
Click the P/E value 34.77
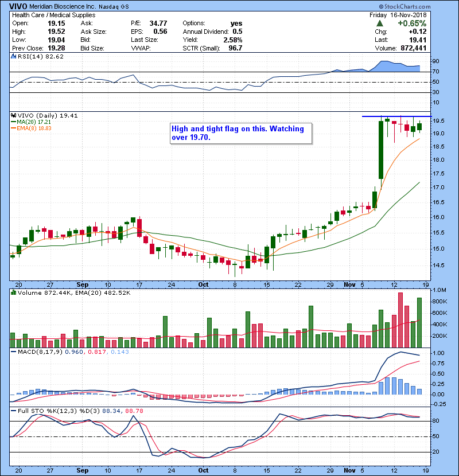click(x=158, y=24)
